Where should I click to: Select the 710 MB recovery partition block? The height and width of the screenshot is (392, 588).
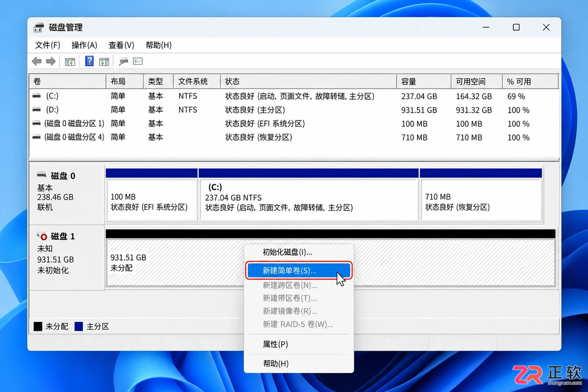[481, 195]
